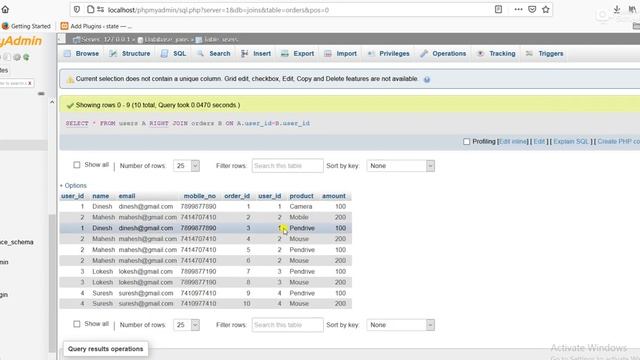Screen dimensions: 640x360
Task: Open the Export tab
Action: click(x=298, y=53)
